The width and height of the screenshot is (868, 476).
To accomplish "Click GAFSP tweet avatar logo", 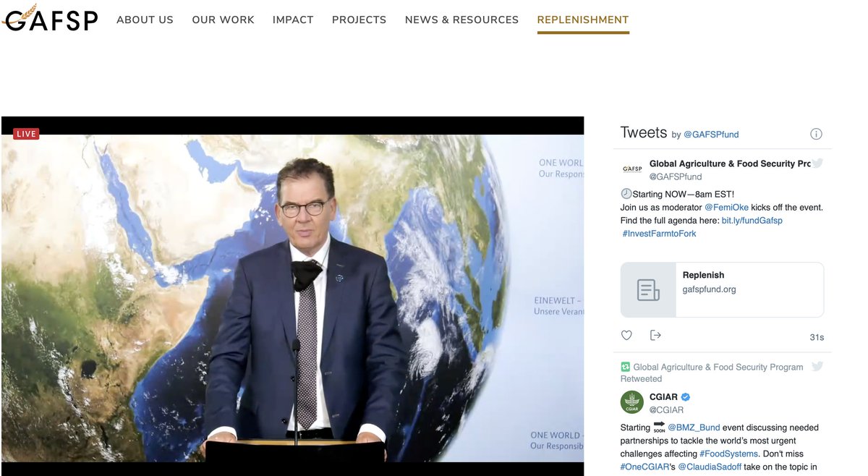I will (632, 169).
